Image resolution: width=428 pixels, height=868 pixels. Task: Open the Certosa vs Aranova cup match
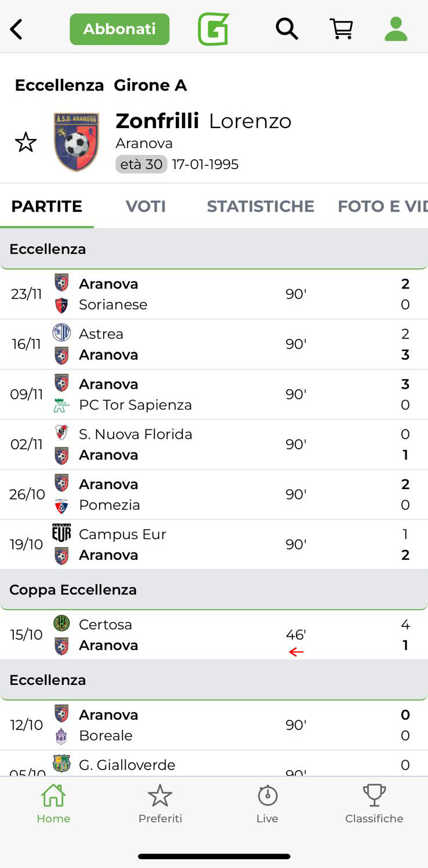tap(213, 635)
